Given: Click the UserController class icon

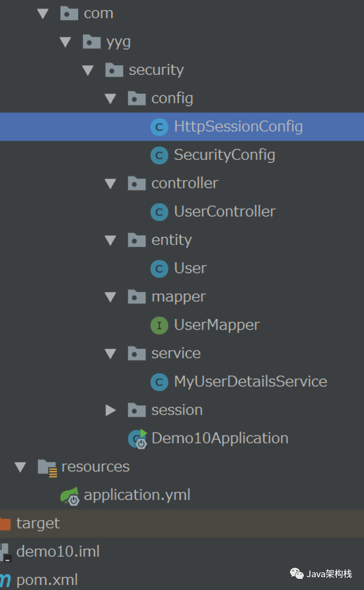Looking at the screenshot, I should pyautogui.click(x=159, y=212).
